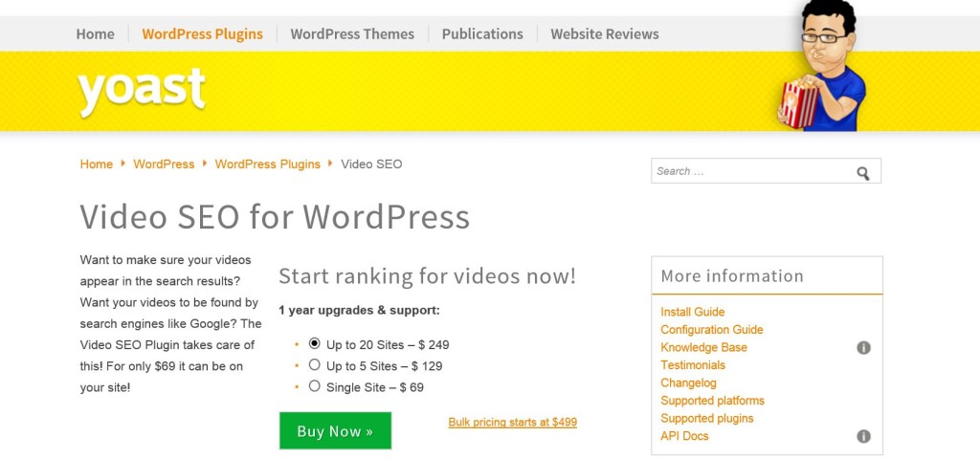Open the Home navigation item
Image resolution: width=980 pixels, height=459 pixels.
coord(95,33)
